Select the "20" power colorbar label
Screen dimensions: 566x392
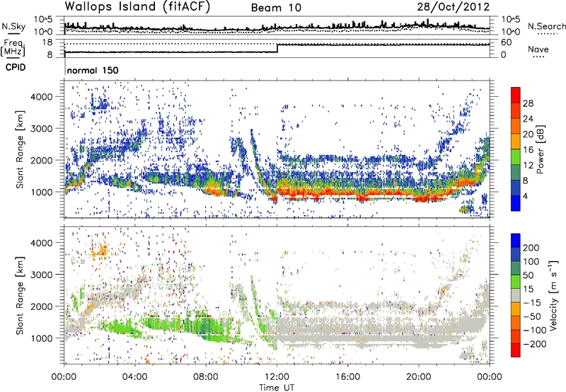pyautogui.click(x=528, y=134)
